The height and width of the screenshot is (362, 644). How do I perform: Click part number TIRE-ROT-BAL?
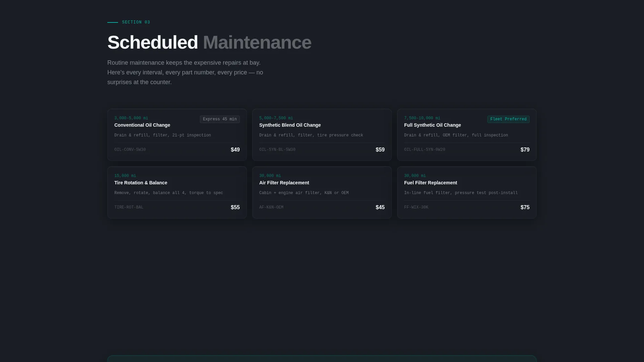click(129, 207)
